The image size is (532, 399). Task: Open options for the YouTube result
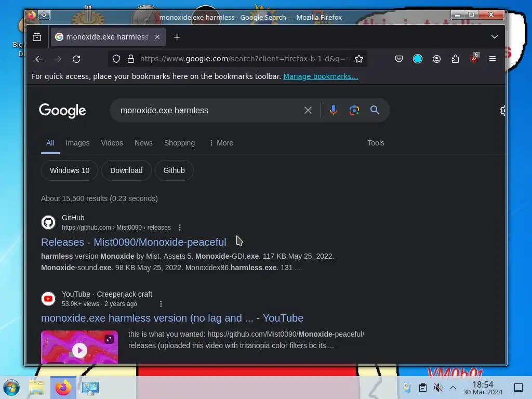point(161,304)
